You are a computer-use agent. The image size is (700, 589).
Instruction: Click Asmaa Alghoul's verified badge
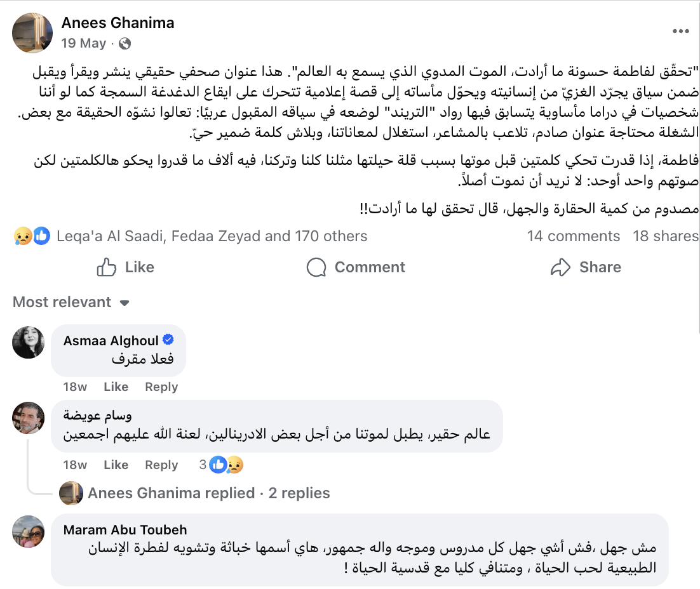[168, 340]
